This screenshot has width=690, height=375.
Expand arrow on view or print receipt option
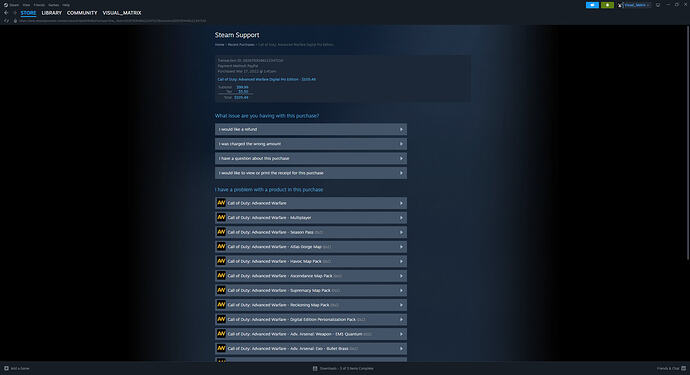click(x=401, y=173)
